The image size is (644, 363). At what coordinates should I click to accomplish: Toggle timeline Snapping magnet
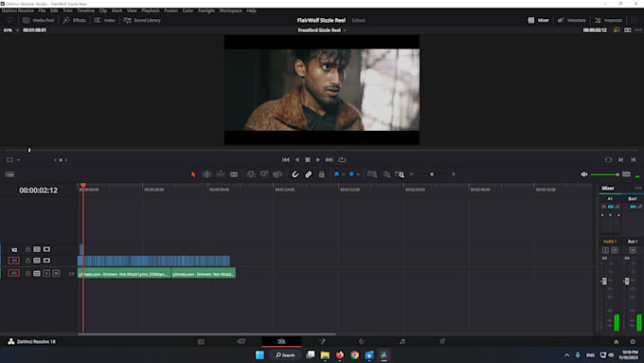(295, 174)
